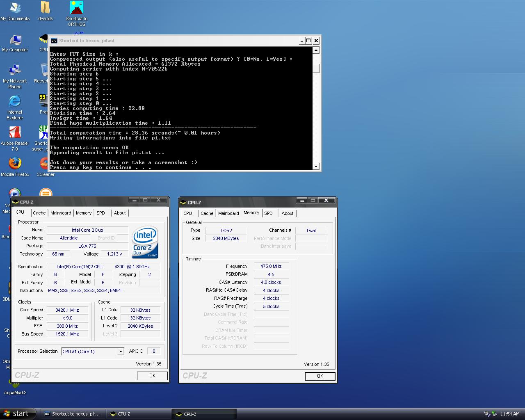Open Cache tab in right CPU-Z window
525x420 pixels.
pos(207,213)
